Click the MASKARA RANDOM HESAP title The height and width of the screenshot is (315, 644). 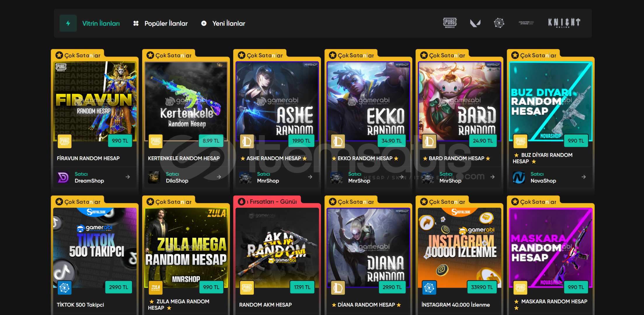[x=550, y=304]
